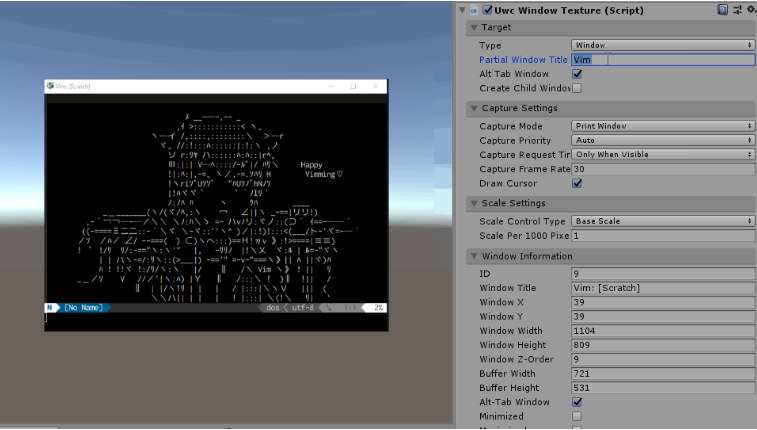The height and width of the screenshot is (430, 757).
Task: Maximize the captured Vim window
Action: (353, 86)
